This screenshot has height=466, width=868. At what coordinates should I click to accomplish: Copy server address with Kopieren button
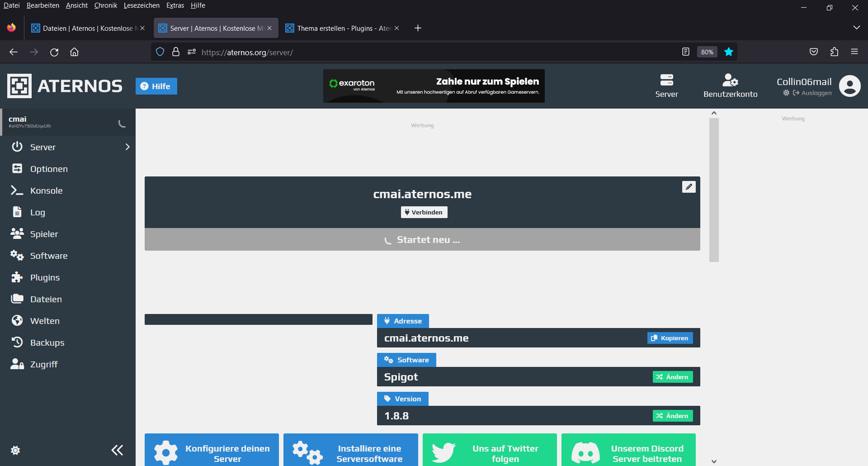[670, 338]
